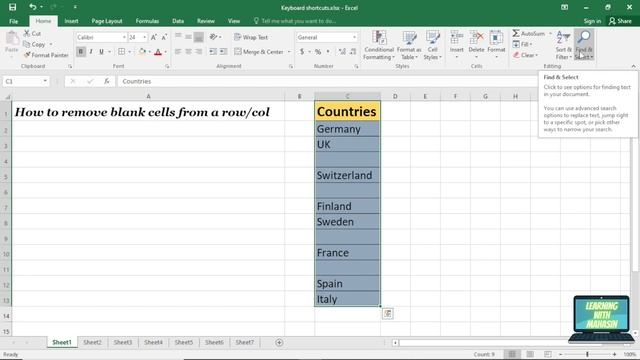Open the Calibri font name dropdown

(x=124, y=38)
